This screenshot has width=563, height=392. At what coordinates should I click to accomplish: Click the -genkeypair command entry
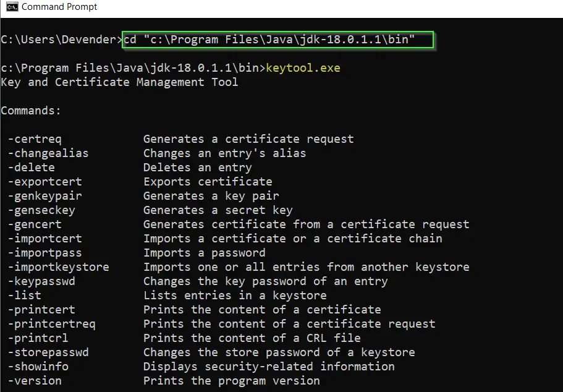tap(44, 195)
